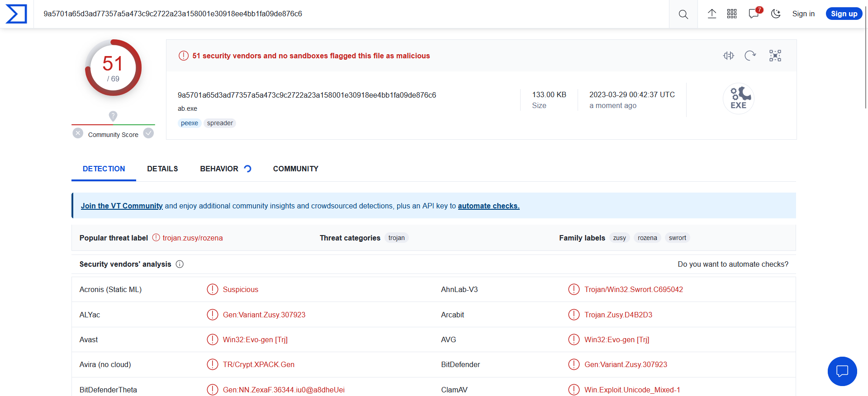Click the trojan threat category chip
868x396 pixels.
click(396, 238)
